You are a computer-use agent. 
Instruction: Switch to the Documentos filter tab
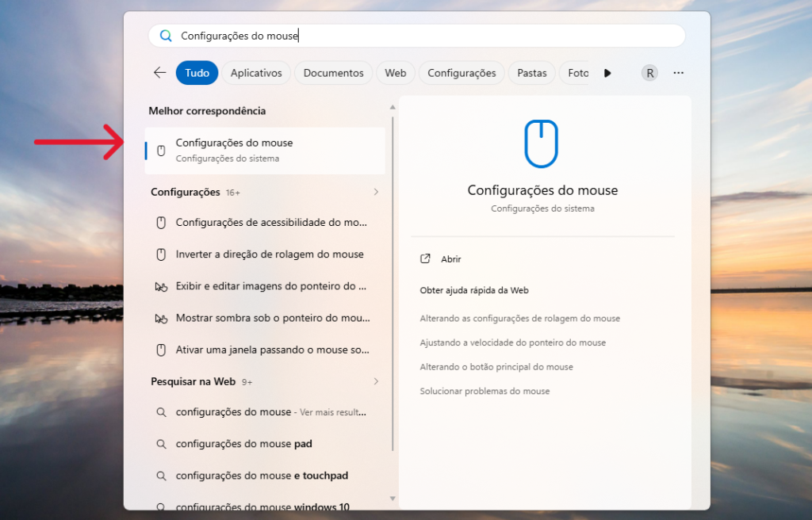333,72
